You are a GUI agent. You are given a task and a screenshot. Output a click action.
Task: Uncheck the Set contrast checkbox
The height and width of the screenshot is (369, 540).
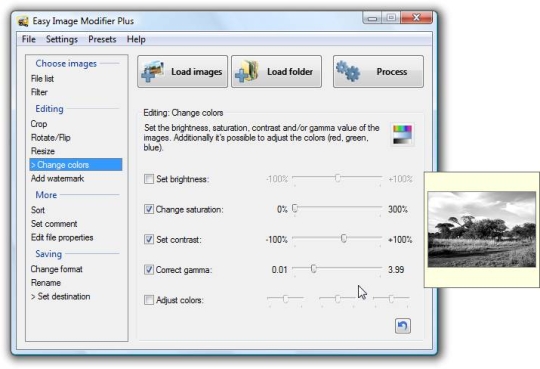(x=149, y=239)
